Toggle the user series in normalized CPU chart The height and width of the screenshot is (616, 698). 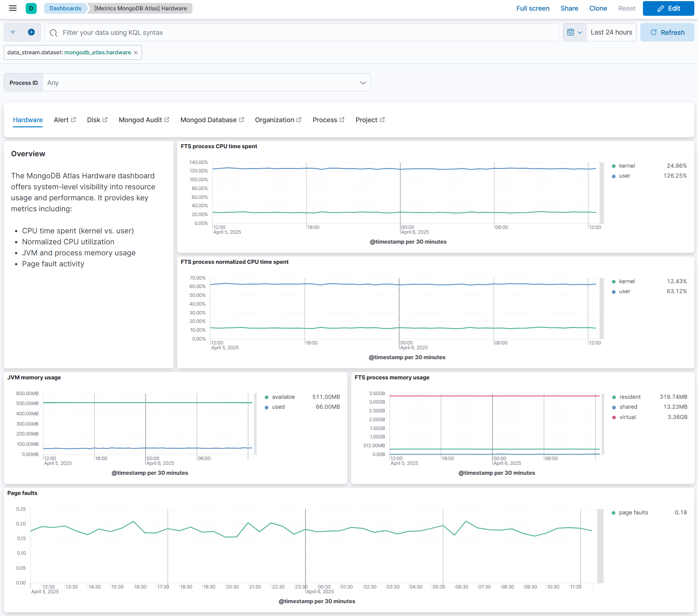[625, 291]
